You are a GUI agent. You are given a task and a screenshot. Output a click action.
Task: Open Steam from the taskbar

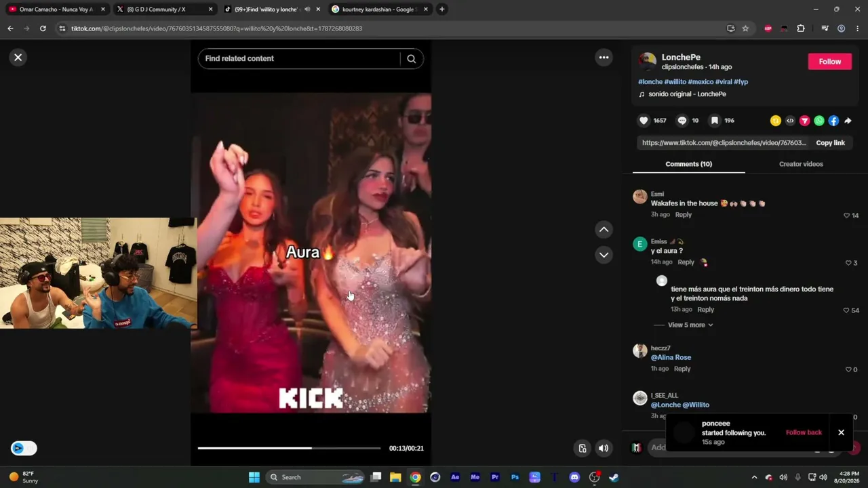[x=614, y=477]
